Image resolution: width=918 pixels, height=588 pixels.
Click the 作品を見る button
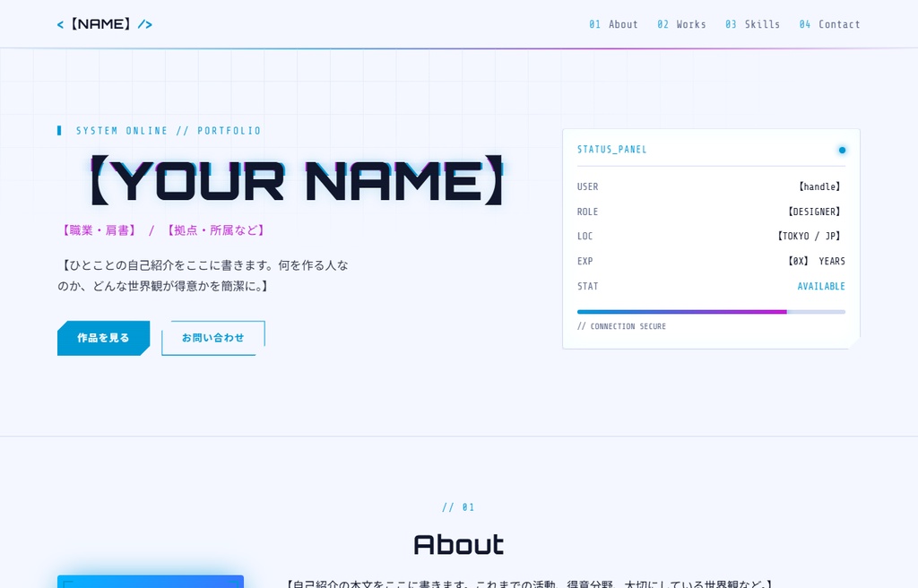(x=104, y=338)
